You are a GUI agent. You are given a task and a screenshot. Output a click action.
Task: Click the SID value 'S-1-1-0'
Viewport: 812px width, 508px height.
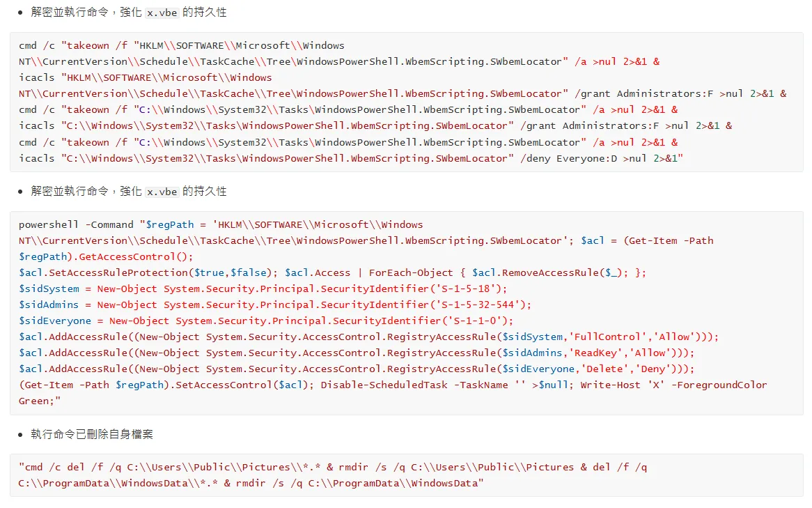[x=478, y=321]
